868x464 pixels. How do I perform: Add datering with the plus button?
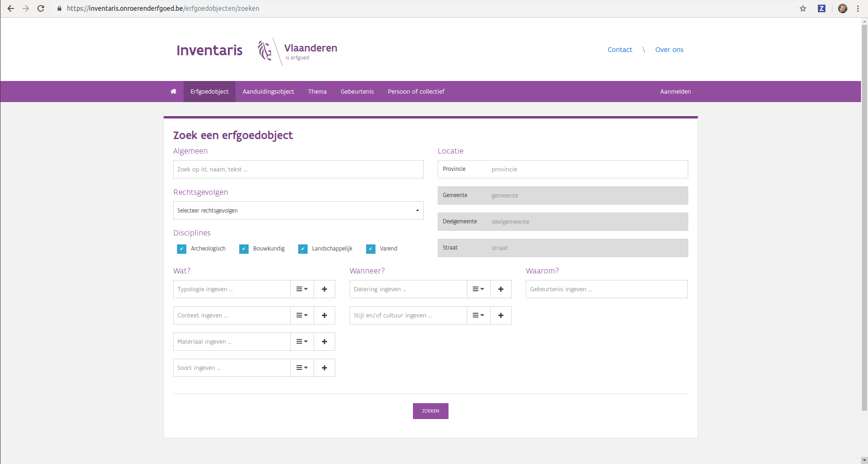coord(501,289)
